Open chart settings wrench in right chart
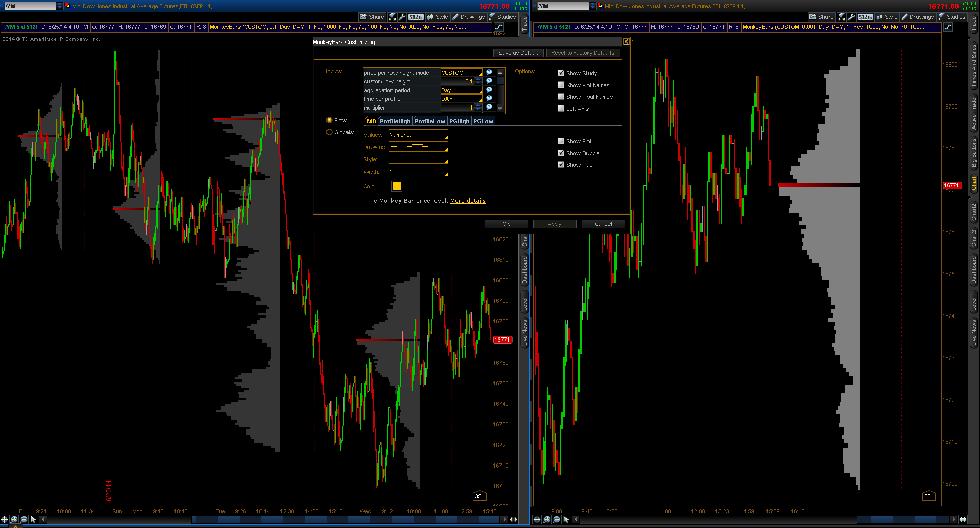The width and height of the screenshot is (980, 528). pyautogui.click(x=852, y=17)
